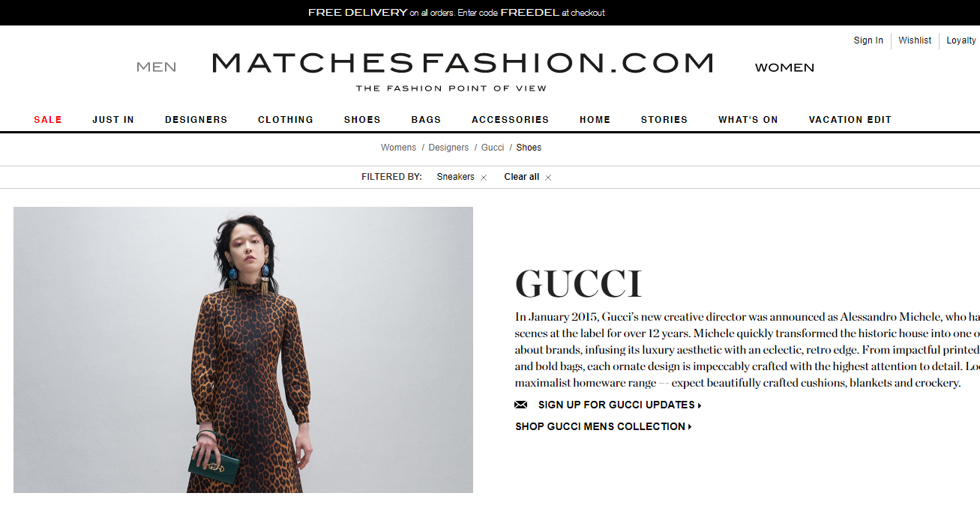
Task: Click the Sign In link
Action: [x=868, y=40]
